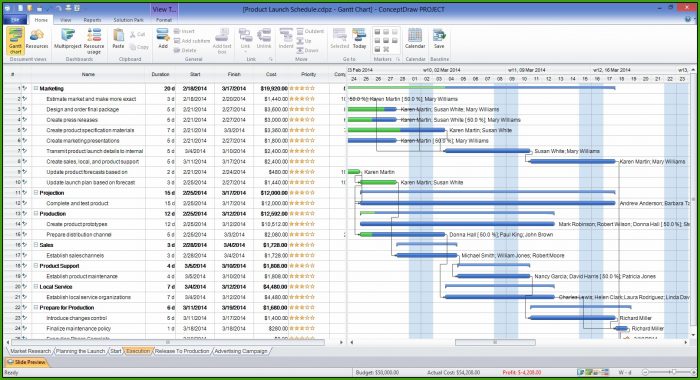Save the baseline
The image size is (700, 380).
pyautogui.click(x=439, y=39)
